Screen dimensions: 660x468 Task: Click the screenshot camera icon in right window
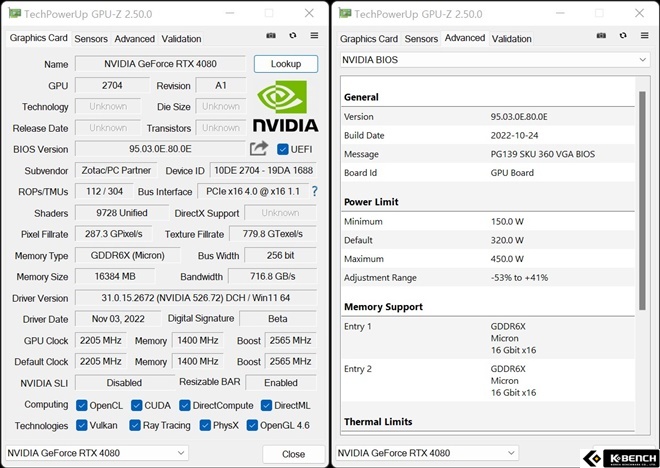[x=601, y=36]
